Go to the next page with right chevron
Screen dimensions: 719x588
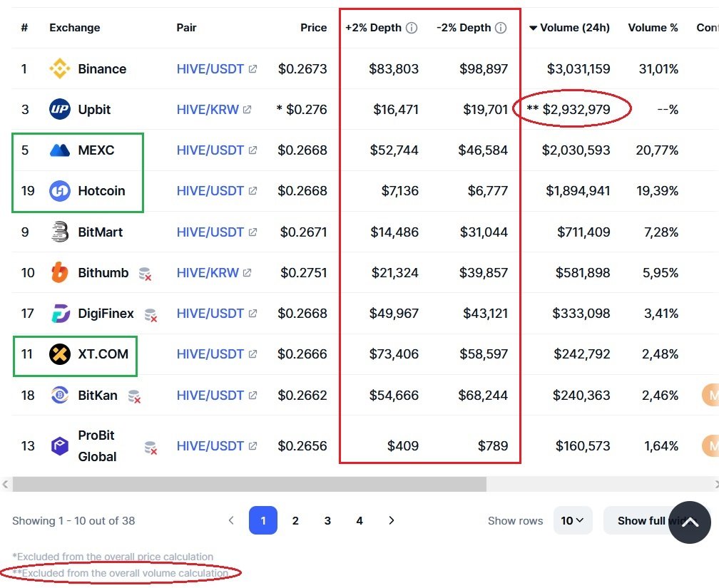(x=391, y=520)
